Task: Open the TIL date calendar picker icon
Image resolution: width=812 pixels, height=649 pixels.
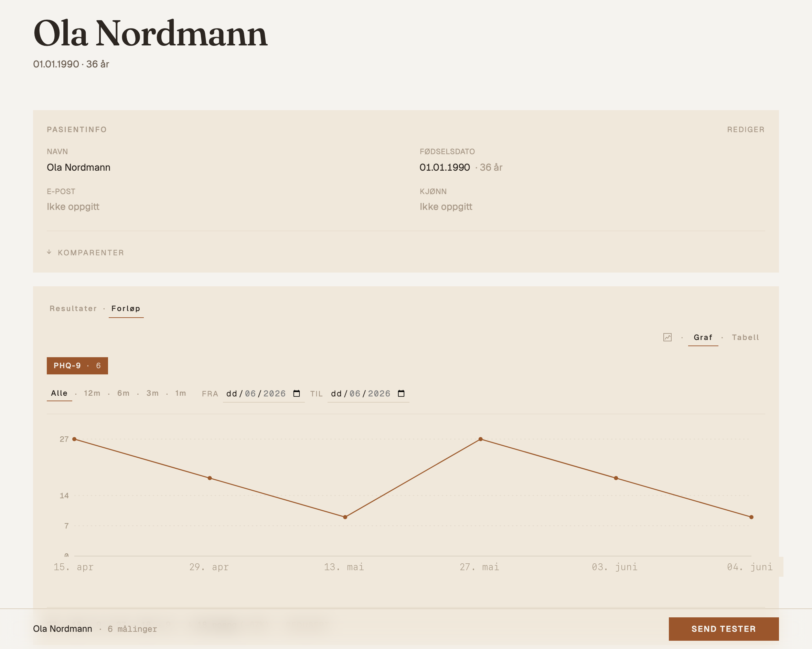Action: pyautogui.click(x=401, y=393)
